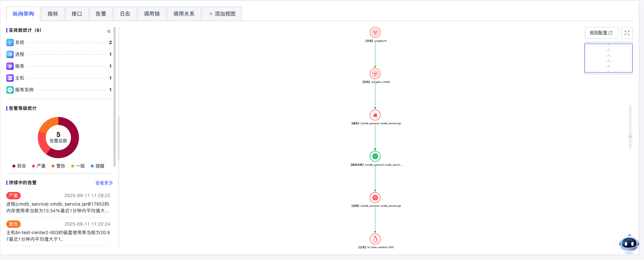Click the yongfxu11 system node icon
Viewport: 644px width, 260px height.
[x=375, y=33]
